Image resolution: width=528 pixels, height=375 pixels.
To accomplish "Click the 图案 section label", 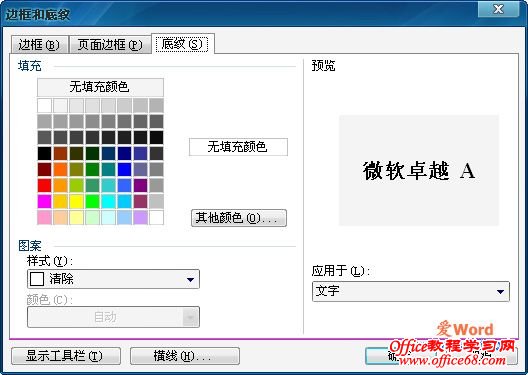I will click(x=30, y=246).
